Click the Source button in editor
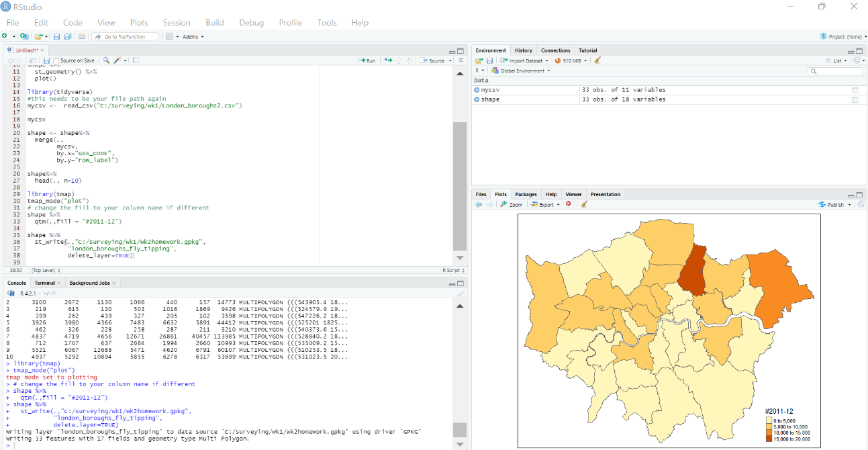The image size is (868, 450). 432,60
